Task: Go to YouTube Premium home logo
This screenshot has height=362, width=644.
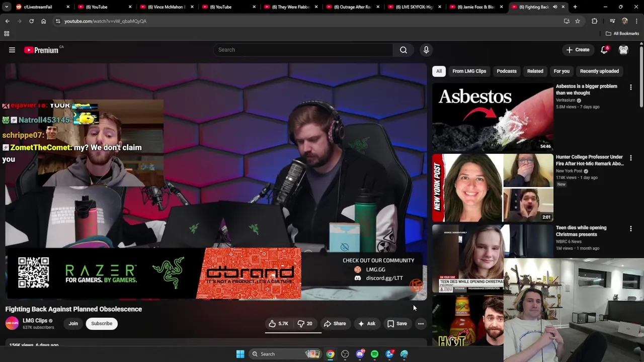Action: (41, 50)
